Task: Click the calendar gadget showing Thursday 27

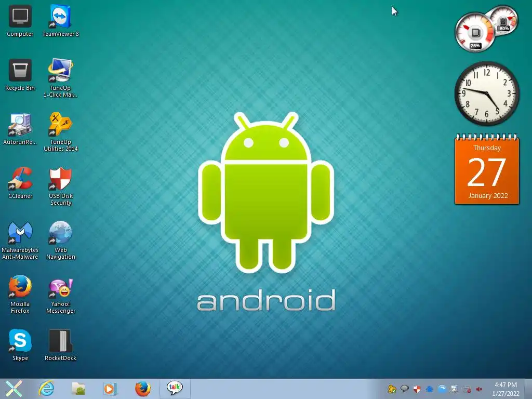Action: pyautogui.click(x=487, y=169)
